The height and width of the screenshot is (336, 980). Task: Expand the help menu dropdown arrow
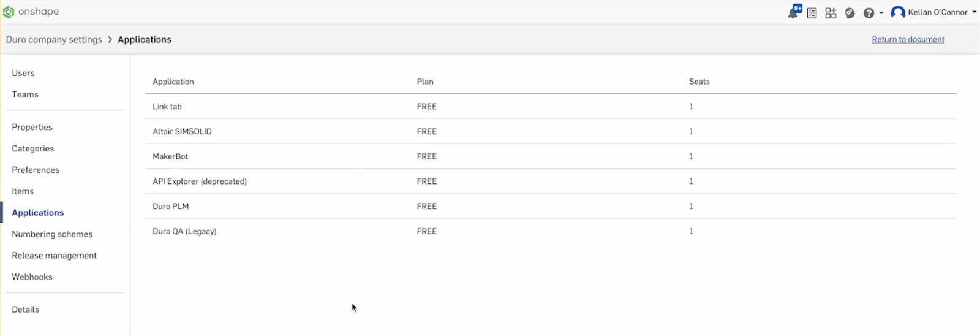[881, 13]
